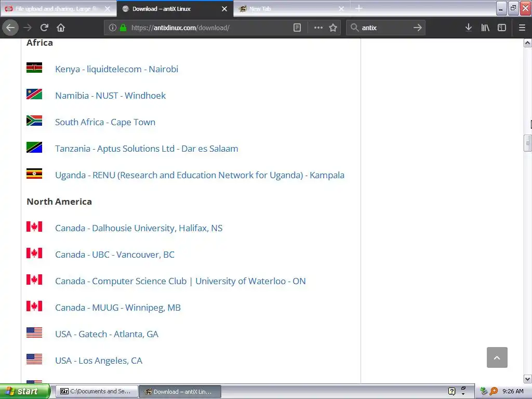
Task: Click the search magnifier icon
Action: 354,28
